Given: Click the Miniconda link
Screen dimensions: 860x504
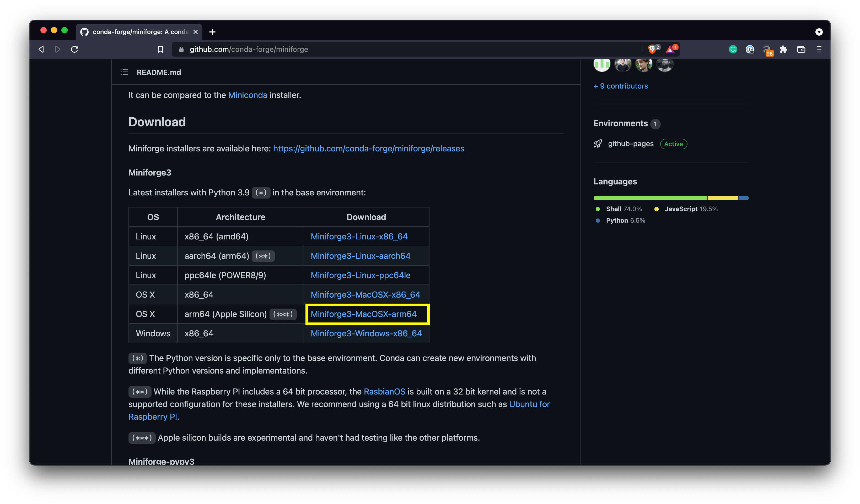Looking at the screenshot, I should (x=248, y=95).
